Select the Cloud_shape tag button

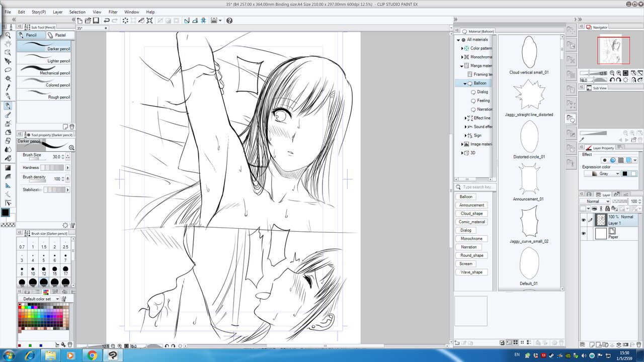point(471,213)
